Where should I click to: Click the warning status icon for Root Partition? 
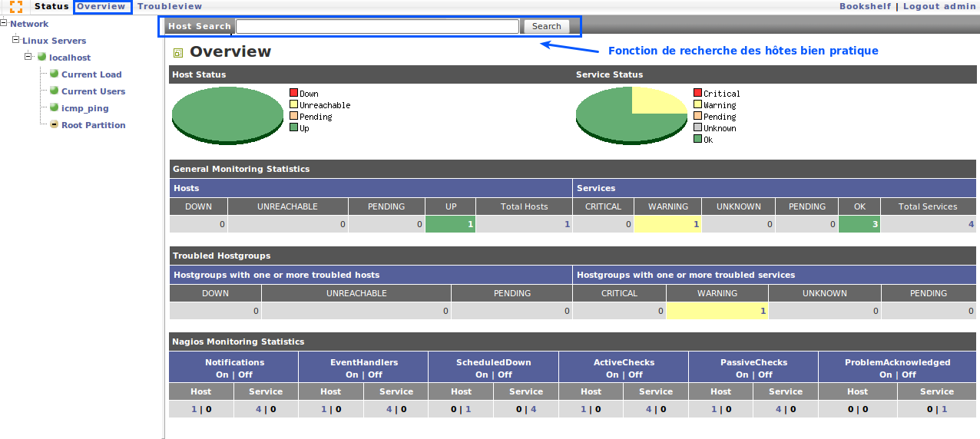click(x=55, y=124)
